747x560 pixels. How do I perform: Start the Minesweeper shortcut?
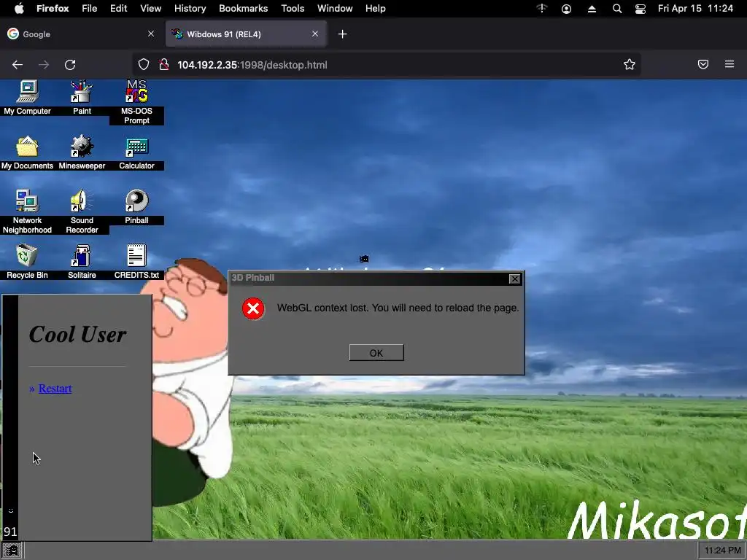click(x=82, y=152)
